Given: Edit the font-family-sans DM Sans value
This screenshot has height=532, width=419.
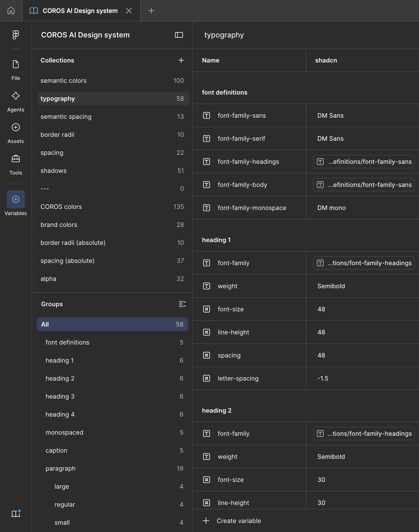Looking at the screenshot, I should coord(362,115).
